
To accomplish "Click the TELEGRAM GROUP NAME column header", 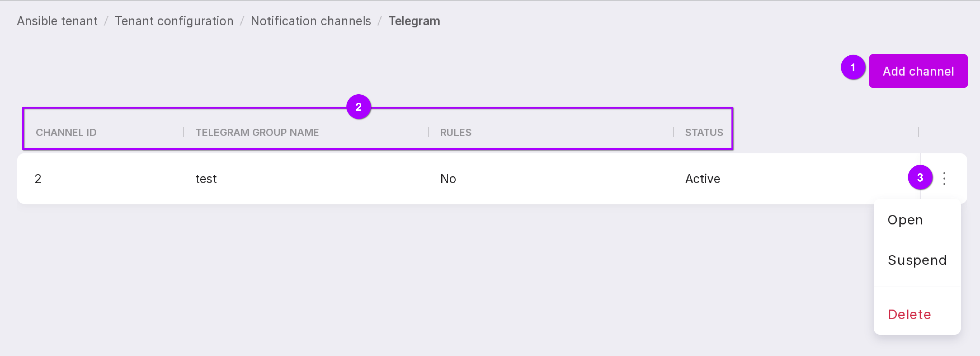I will tap(257, 132).
